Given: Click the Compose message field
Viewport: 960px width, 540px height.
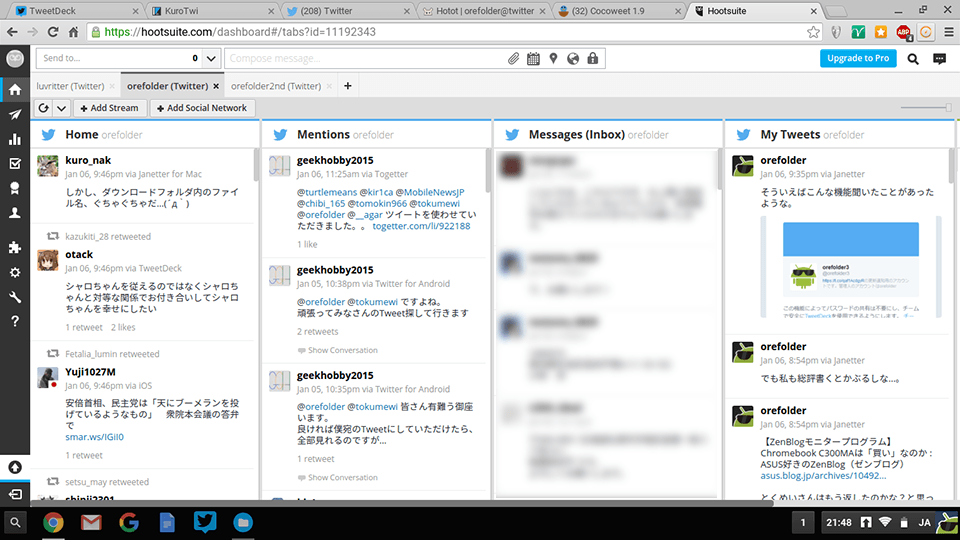Looking at the screenshot, I should pyautogui.click(x=366, y=58).
